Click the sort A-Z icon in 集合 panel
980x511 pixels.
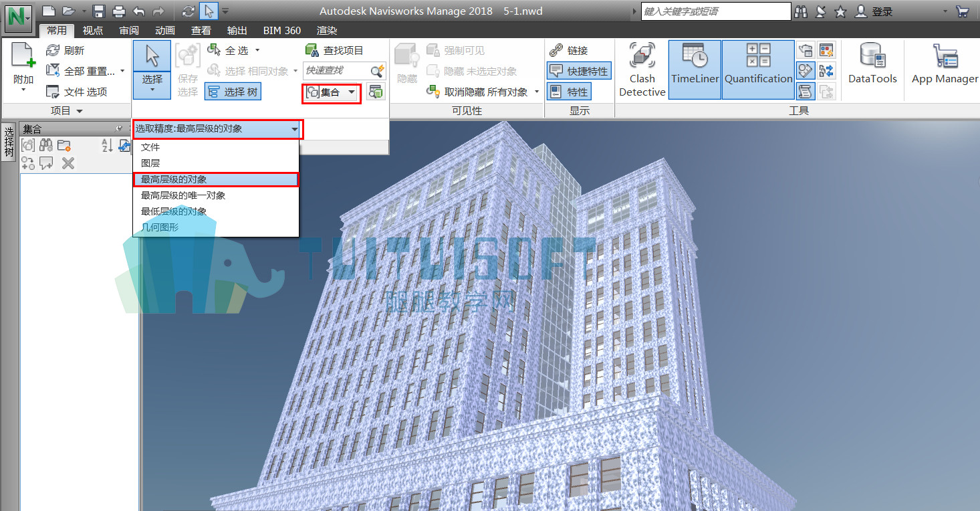tap(107, 145)
